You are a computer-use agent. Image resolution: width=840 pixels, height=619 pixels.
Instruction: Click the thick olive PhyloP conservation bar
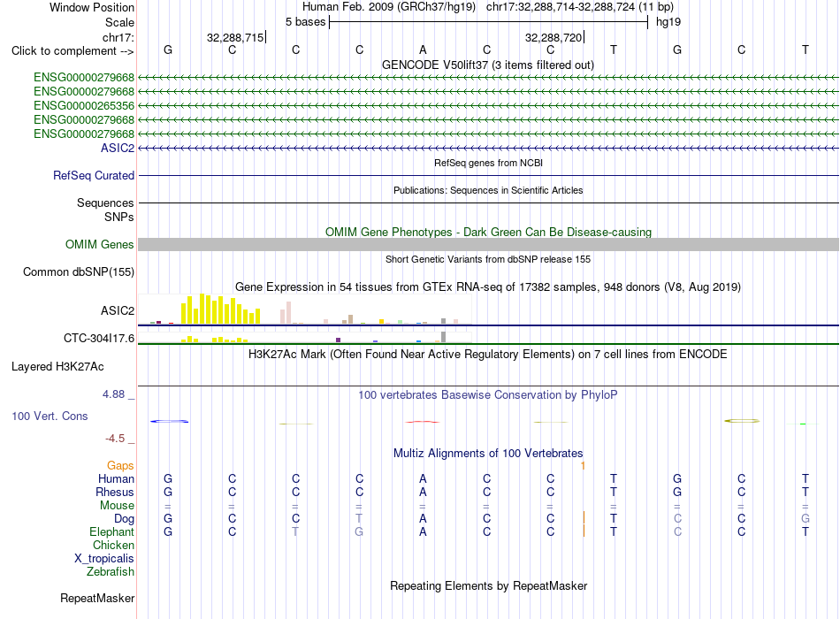tap(742, 421)
